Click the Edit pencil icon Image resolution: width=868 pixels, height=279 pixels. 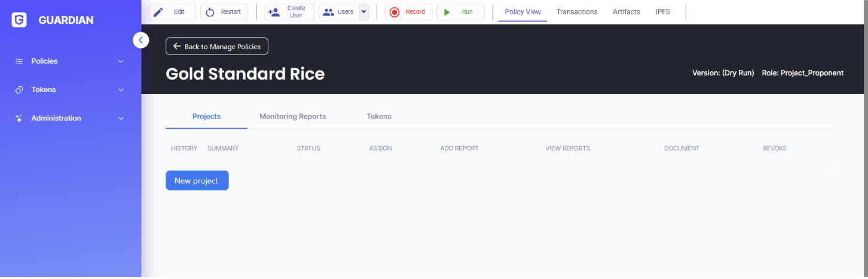tap(158, 12)
